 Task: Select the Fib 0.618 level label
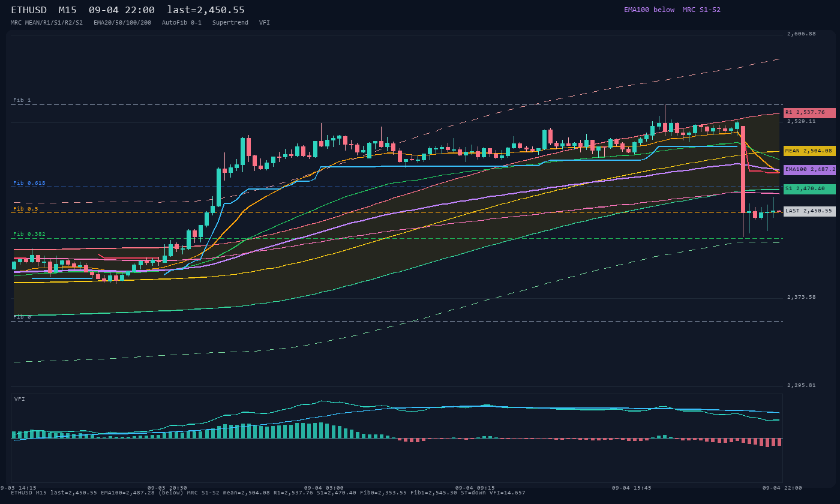point(29,183)
